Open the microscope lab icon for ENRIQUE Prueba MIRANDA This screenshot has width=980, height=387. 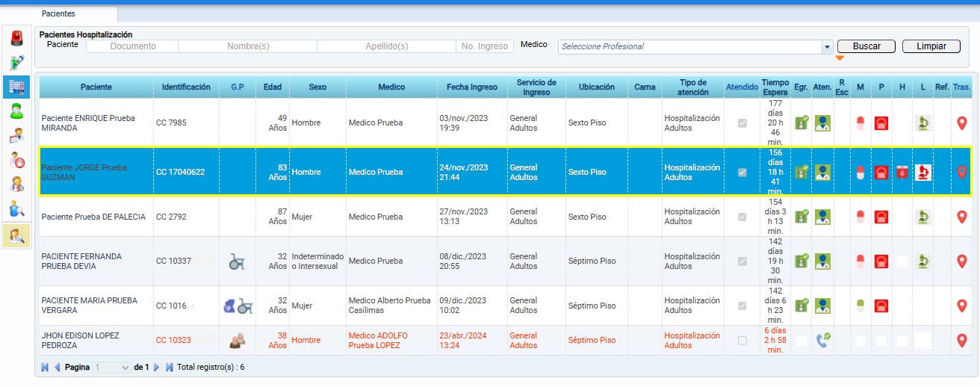click(x=923, y=123)
